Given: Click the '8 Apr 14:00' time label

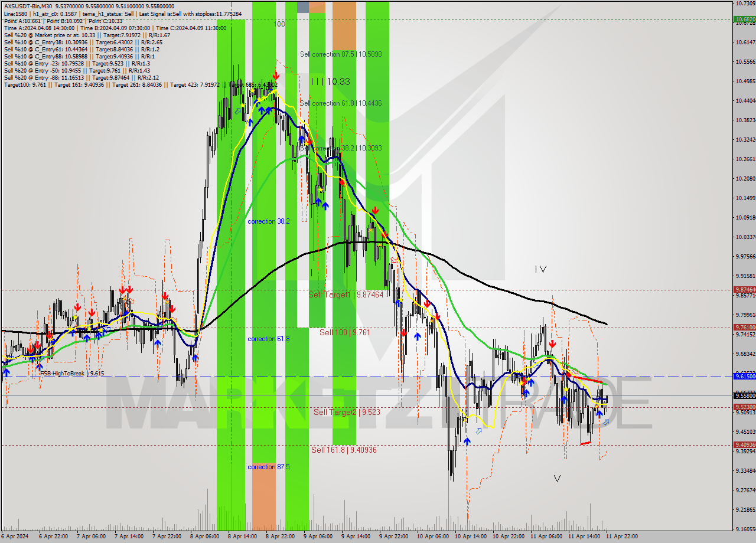Looking at the screenshot, I should pyautogui.click(x=242, y=537).
